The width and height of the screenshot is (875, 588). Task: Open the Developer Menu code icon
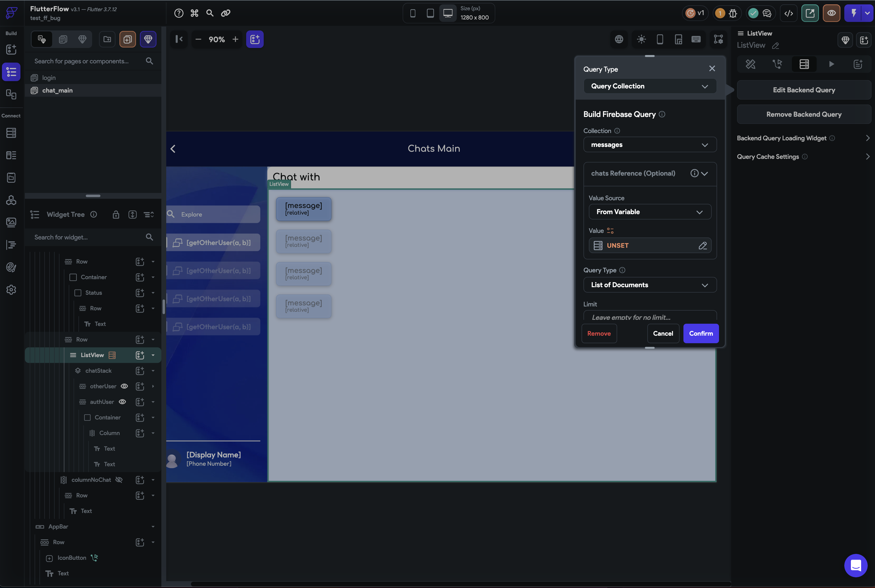[x=788, y=13]
